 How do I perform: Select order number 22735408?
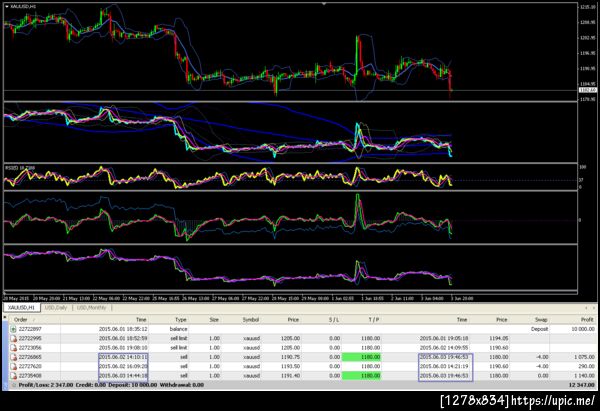pyautogui.click(x=30, y=376)
